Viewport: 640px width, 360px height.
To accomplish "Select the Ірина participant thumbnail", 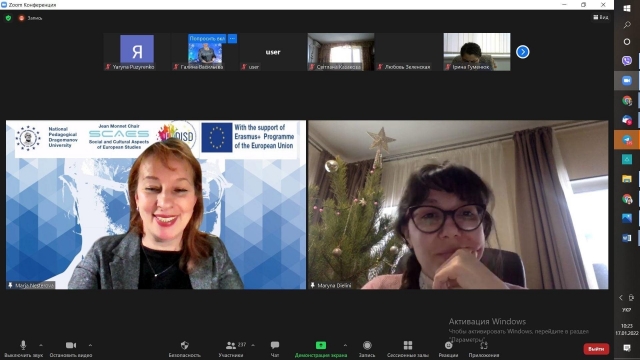I will coord(477,52).
